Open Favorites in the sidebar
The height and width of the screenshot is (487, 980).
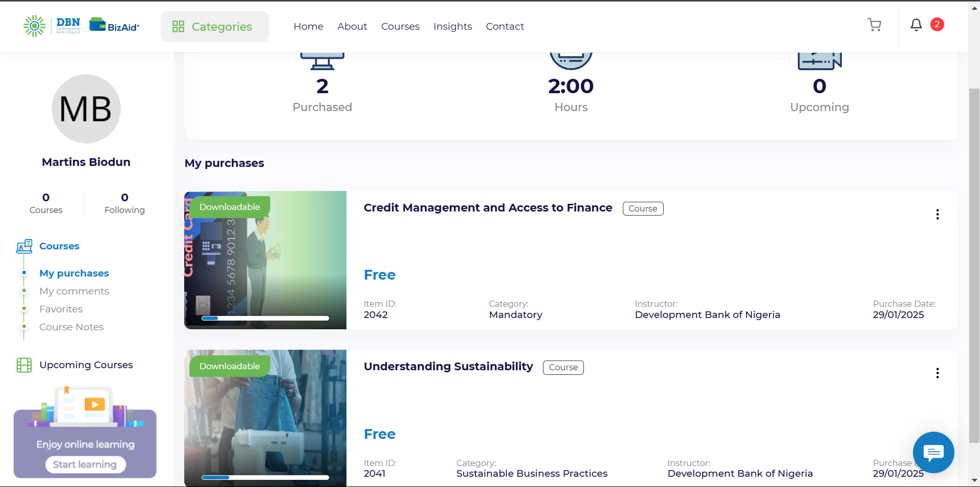point(61,309)
